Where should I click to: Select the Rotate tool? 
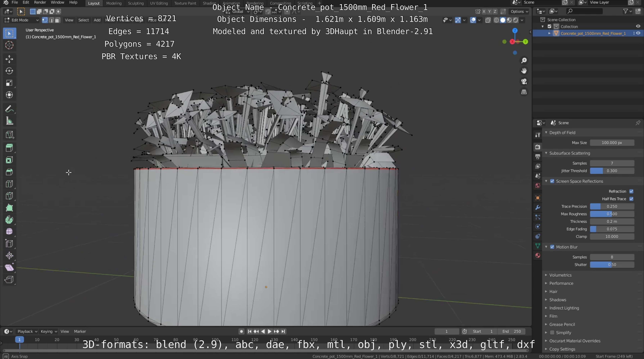coord(10,71)
